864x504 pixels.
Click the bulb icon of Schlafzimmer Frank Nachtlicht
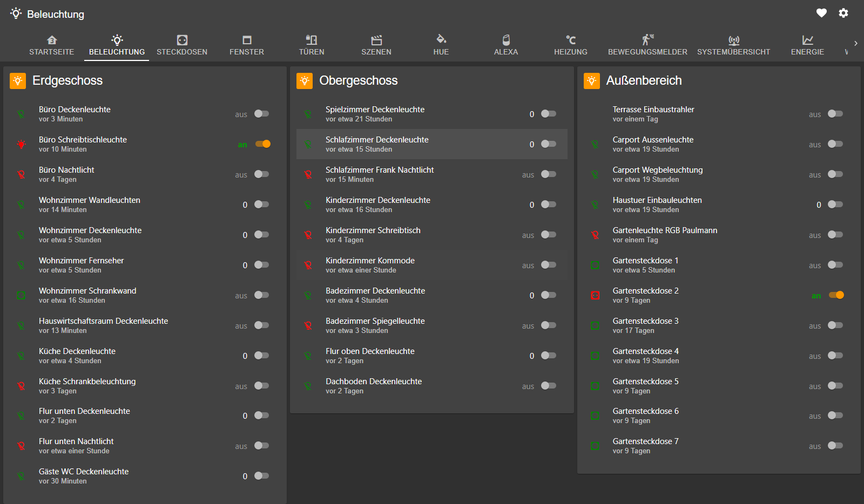308,174
